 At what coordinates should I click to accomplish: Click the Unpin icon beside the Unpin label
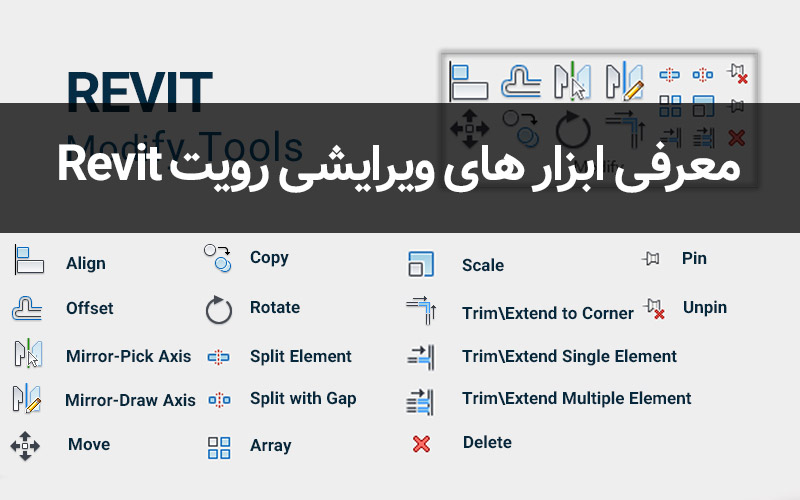pyautogui.click(x=654, y=309)
